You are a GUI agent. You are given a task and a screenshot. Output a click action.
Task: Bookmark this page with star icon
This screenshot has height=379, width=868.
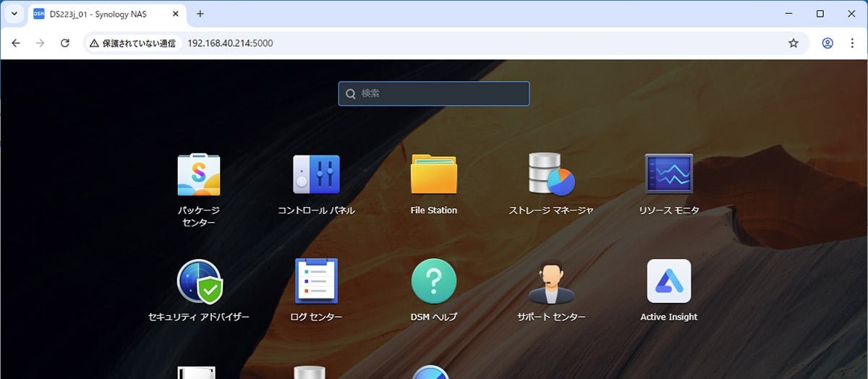pos(793,43)
